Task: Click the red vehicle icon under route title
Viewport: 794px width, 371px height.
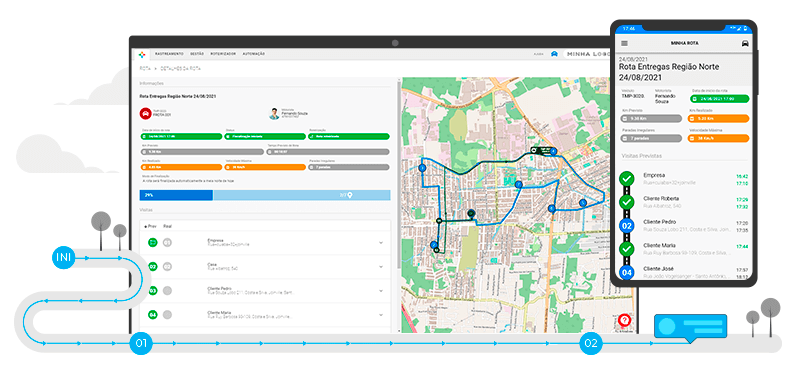Action: click(145, 114)
